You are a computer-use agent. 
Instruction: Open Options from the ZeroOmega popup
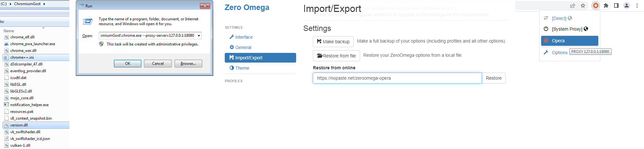pos(559,53)
